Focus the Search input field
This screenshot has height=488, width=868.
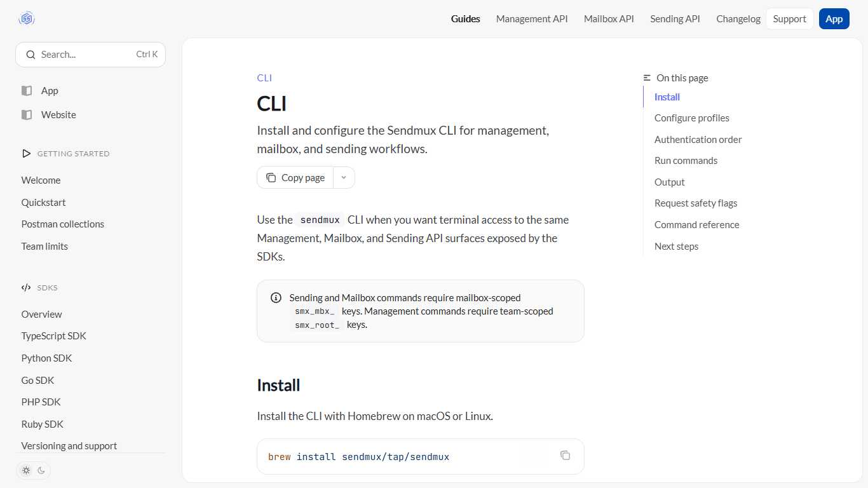[x=90, y=55]
